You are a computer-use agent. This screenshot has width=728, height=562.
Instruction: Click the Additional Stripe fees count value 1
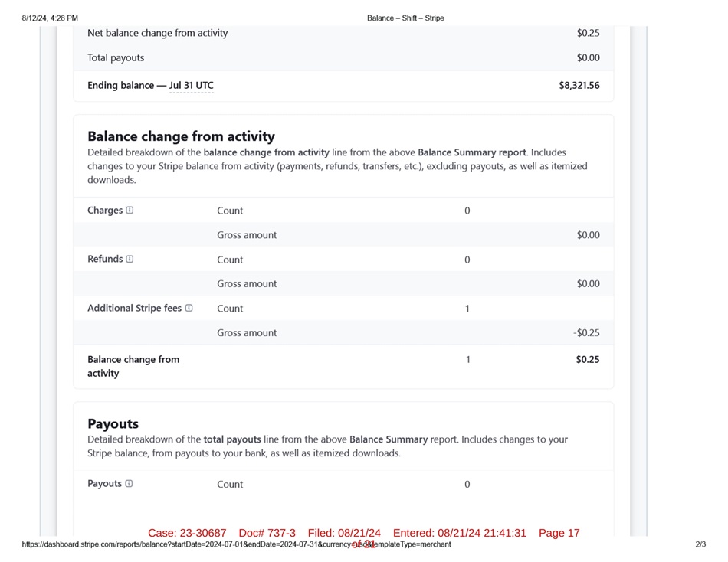467,309
